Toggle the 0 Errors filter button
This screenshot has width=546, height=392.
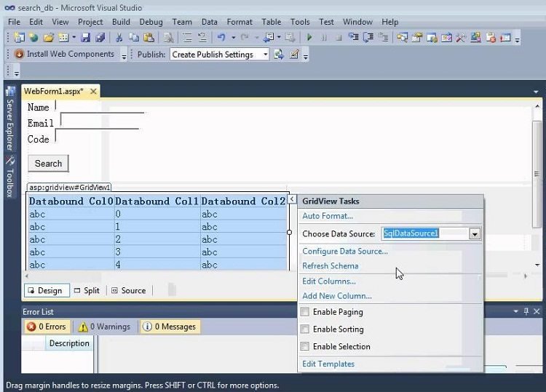[47, 327]
